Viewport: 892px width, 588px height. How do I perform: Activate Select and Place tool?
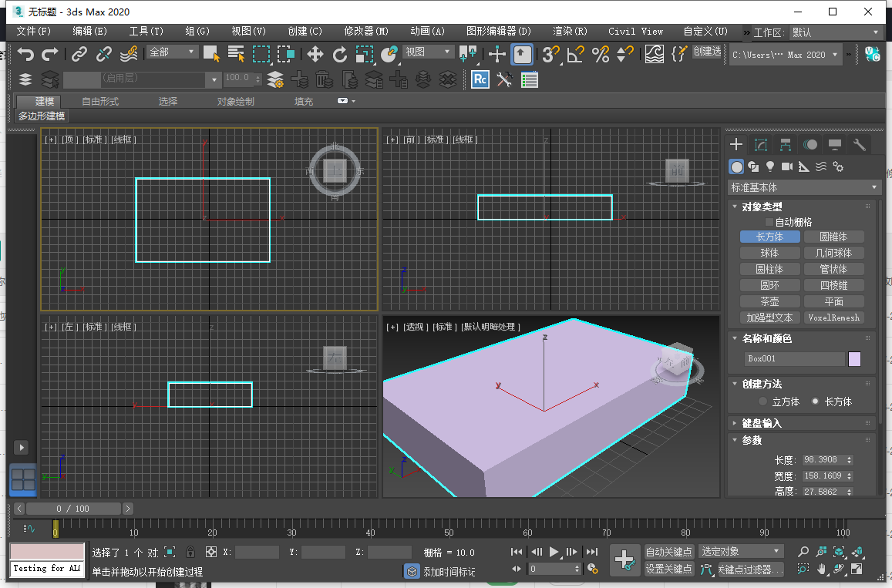coord(389,54)
